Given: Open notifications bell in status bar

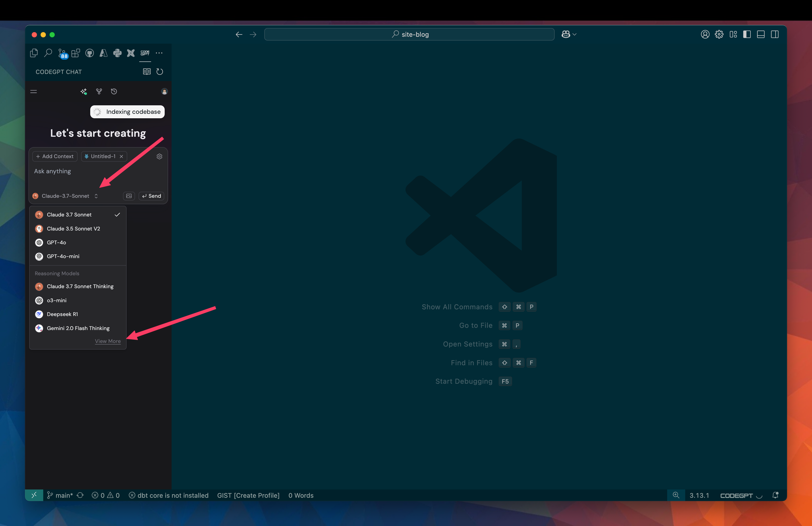Looking at the screenshot, I should 775,495.
